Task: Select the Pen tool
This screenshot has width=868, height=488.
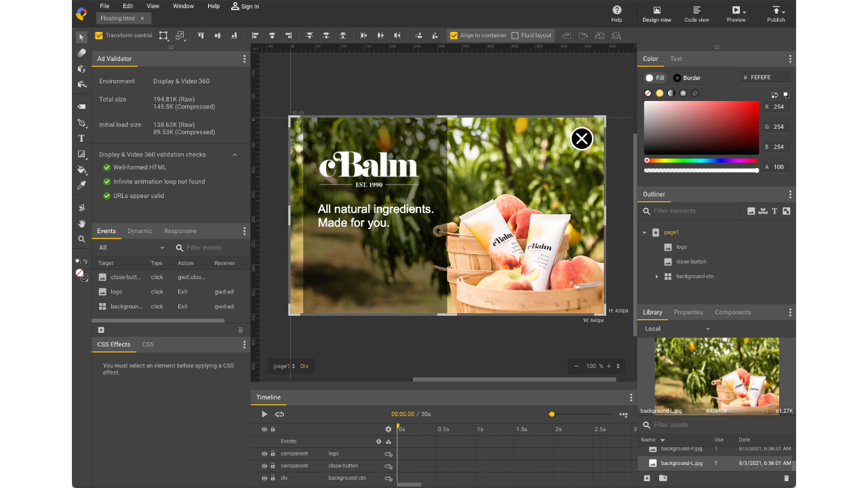Action: click(x=81, y=123)
